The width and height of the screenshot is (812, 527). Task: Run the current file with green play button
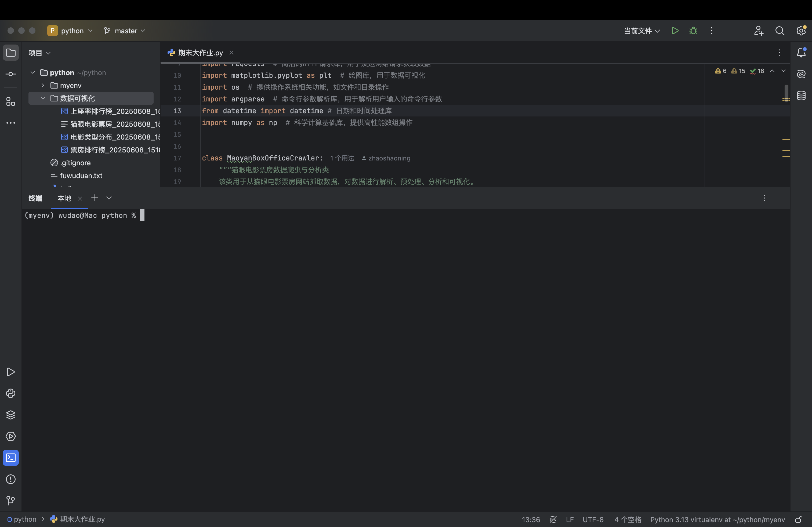pyautogui.click(x=675, y=31)
